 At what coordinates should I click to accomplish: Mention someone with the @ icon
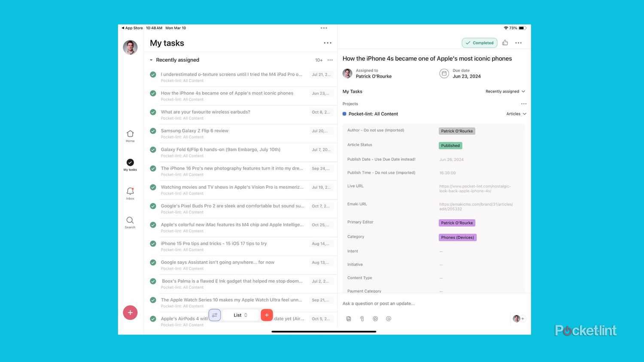coord(389,318)
